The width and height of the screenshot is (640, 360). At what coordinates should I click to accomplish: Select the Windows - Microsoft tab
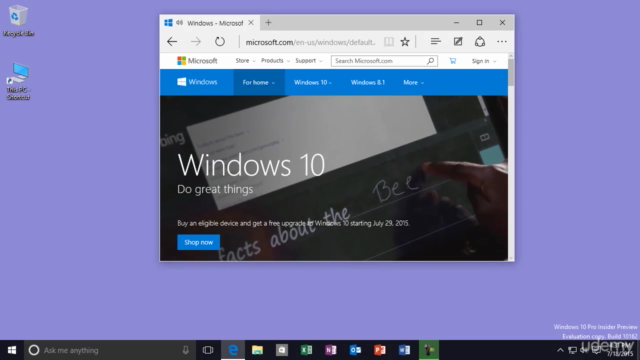click(209, 23)
